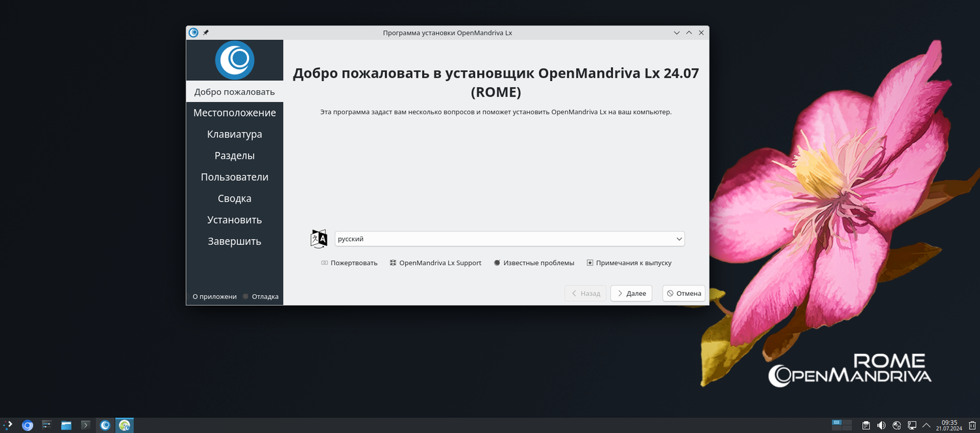Click the welcome heading text

[x=496, y=82]
